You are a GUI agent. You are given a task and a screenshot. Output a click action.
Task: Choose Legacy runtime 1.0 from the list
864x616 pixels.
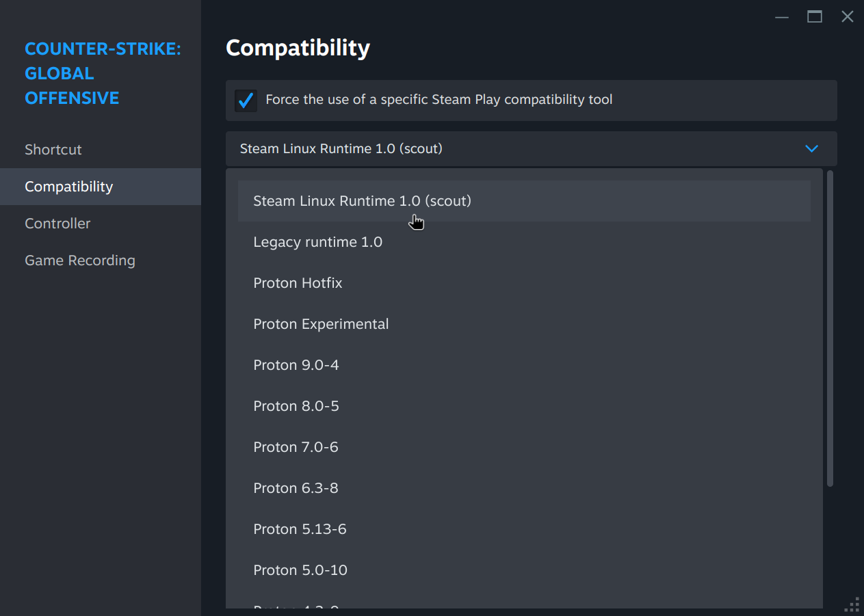[x=524, y=242]
